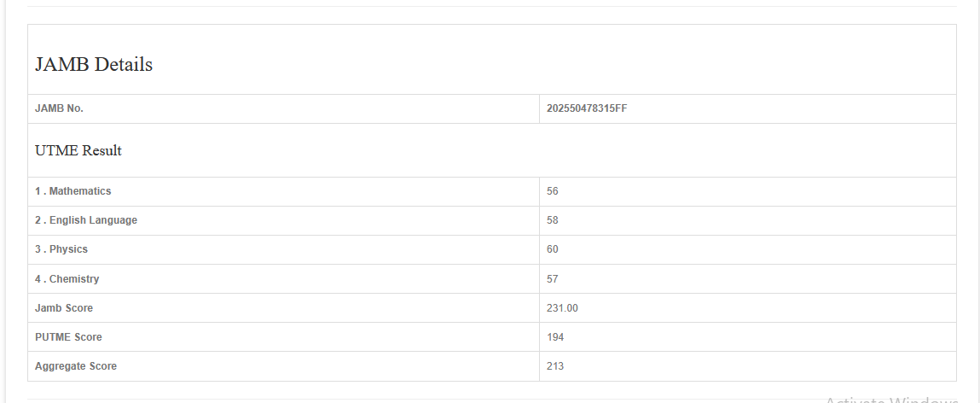Select the Aggregate Score label
The width and height of the screenshot is (980, 403).
point(76,366)
